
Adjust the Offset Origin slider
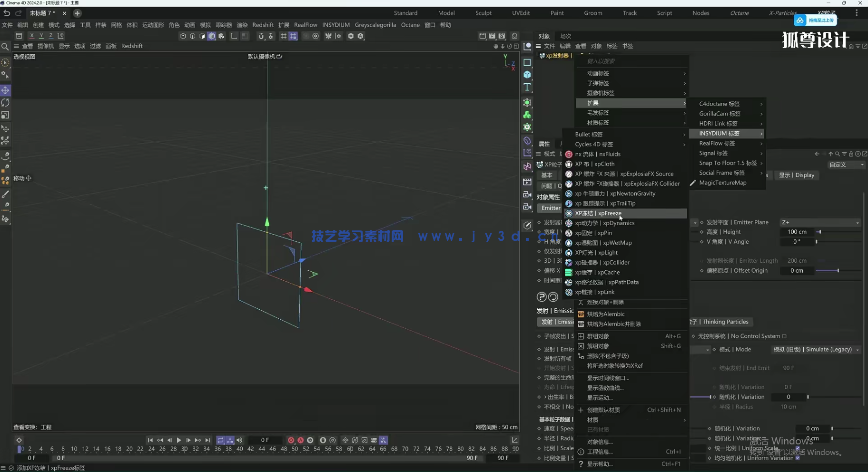click(838, 271)
